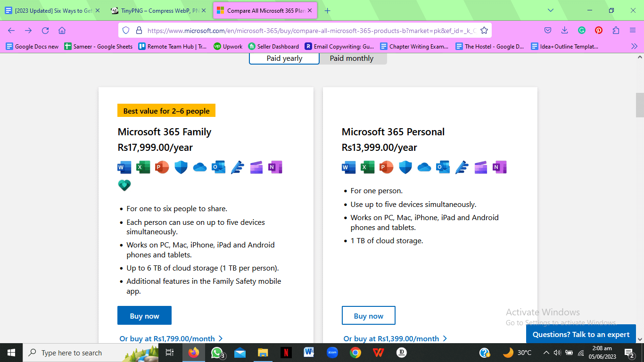This screenshot has height=362, width=644.
Task: Click the Outlook icon under Microsoft 365 Family
Action: (218, 167)
